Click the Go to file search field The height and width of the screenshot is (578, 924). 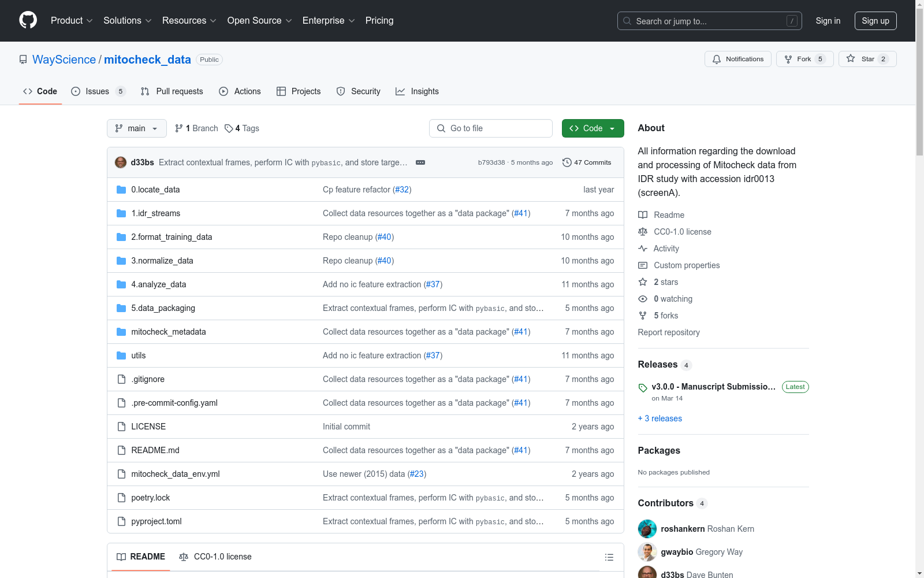pos(491,128)
